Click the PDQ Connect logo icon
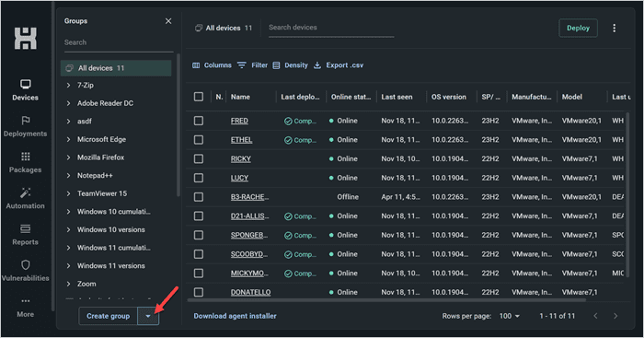644x338 pixels. coord(26,39)
